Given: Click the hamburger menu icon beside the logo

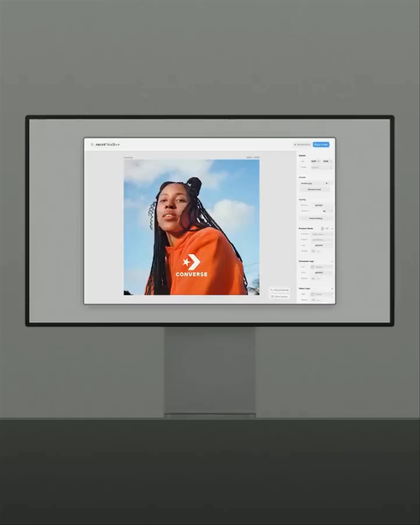Looking at the screenshot, I should pos(92,144).
